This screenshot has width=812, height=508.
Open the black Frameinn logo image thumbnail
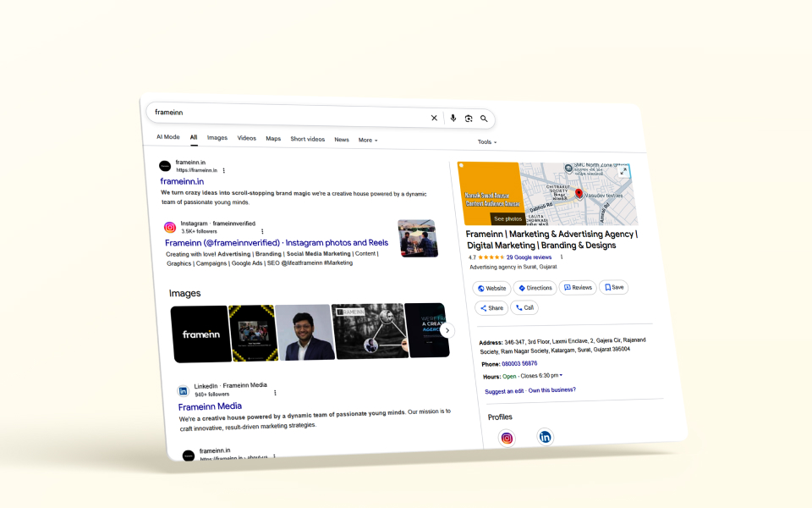[x=200, y=334]
